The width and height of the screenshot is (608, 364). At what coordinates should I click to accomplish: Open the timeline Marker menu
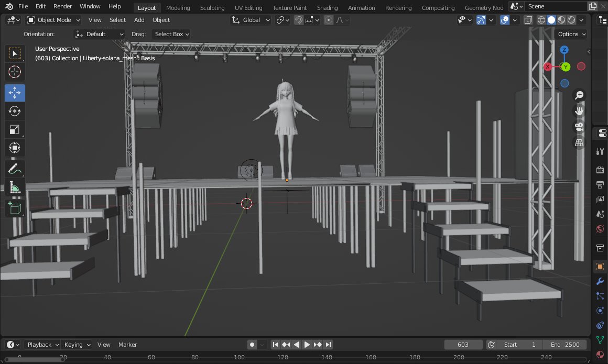127,345
